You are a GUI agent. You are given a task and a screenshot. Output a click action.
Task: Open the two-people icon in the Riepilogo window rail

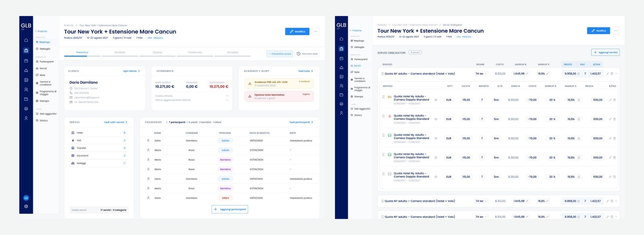26,90
